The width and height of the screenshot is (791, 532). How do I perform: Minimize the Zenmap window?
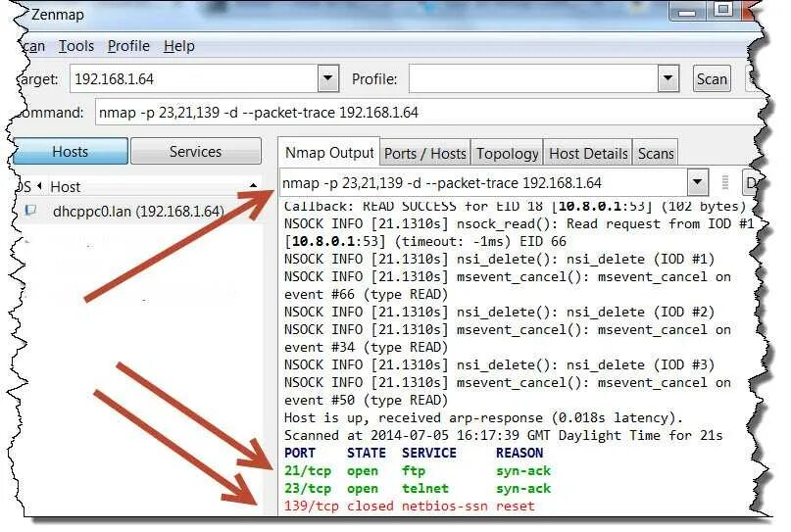coord(687,11)
